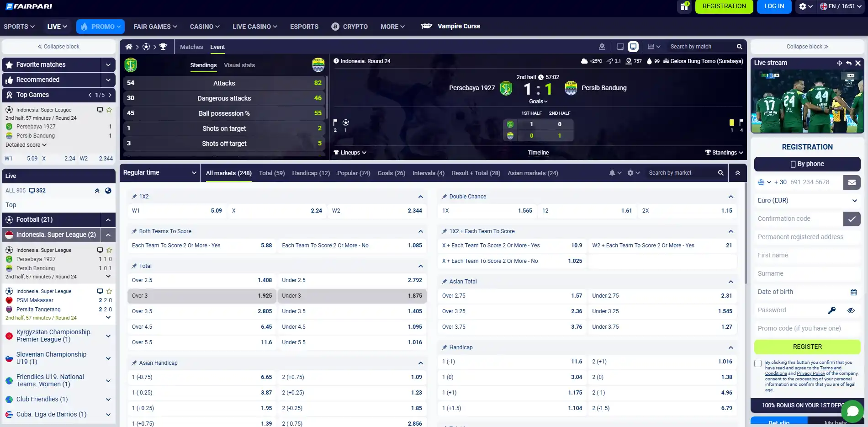Select the Goals (26) markets tab

click(x=391, y=173)
